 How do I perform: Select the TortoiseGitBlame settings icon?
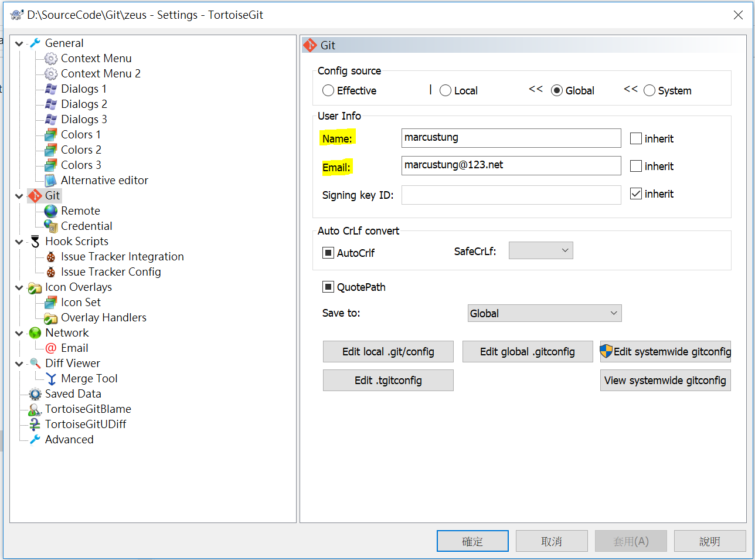[x=35, y=409]
